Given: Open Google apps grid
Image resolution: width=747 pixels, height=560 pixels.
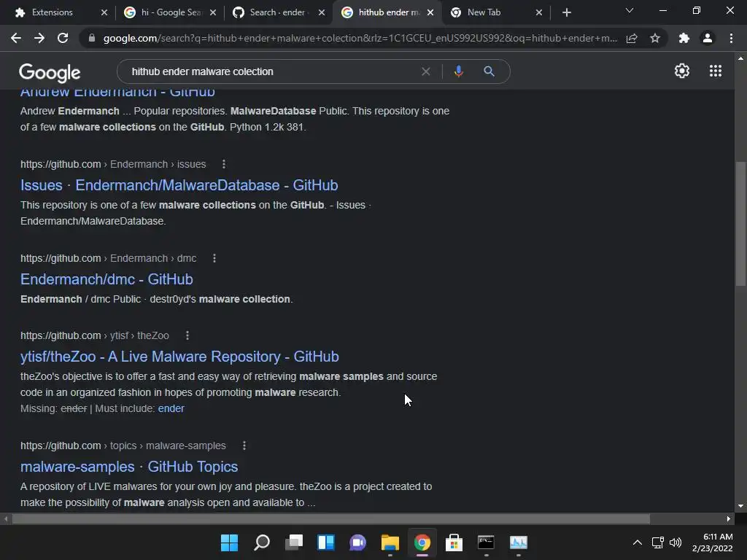Looking at the screenshot, I should [716, 71].
